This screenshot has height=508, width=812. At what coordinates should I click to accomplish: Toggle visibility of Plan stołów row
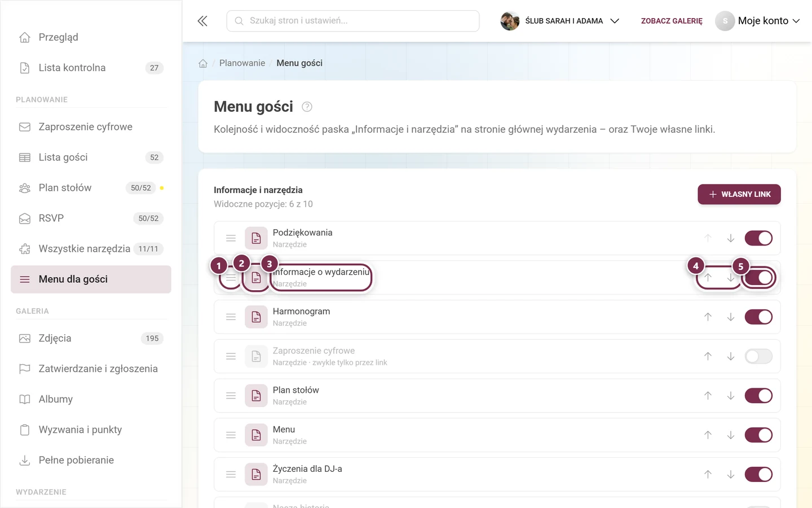(x=758, y=396)
